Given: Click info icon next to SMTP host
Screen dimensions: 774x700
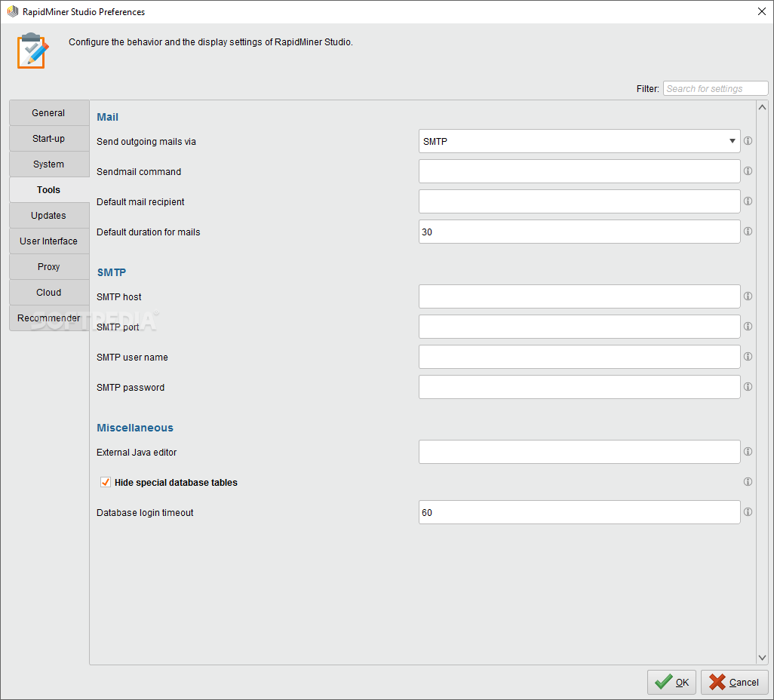Looking at the screenshot, I should 748,296.
